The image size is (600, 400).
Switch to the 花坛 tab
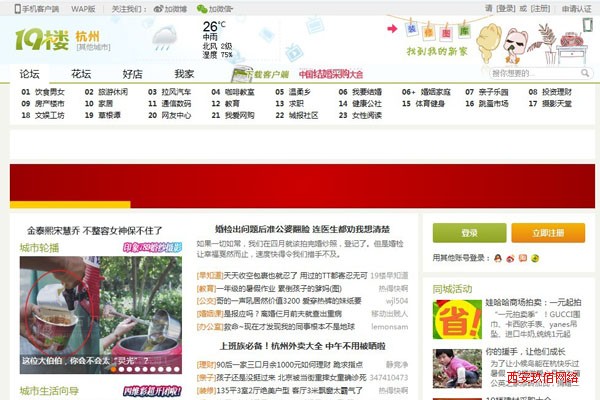coord(81,73)
